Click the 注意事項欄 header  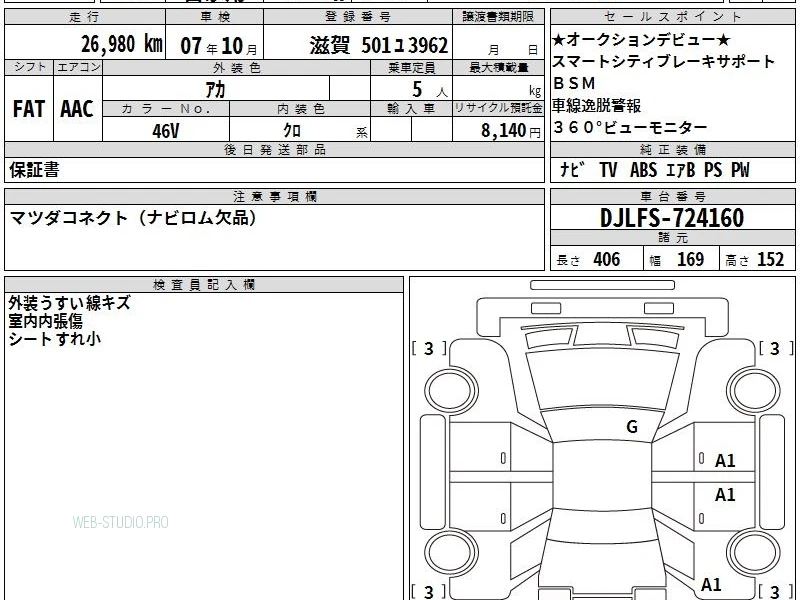point(274,196)
